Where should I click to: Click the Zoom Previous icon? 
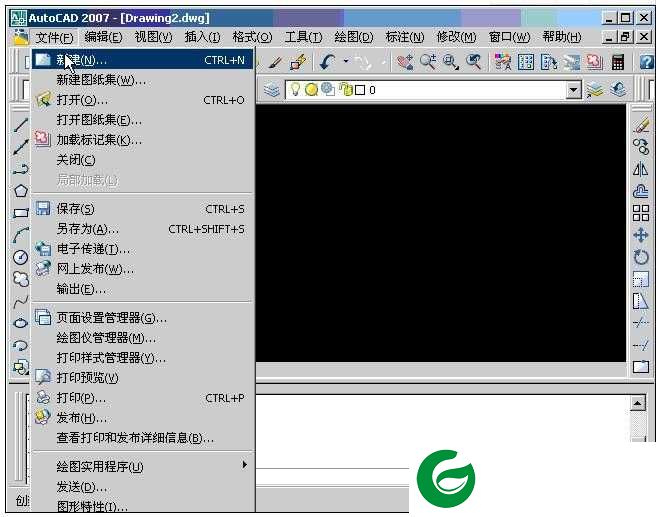474,62
